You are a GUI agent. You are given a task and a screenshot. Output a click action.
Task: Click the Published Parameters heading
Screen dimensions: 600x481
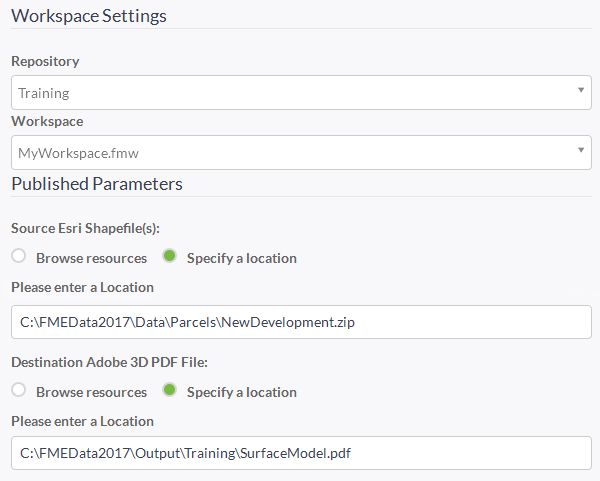coord(97,184)
